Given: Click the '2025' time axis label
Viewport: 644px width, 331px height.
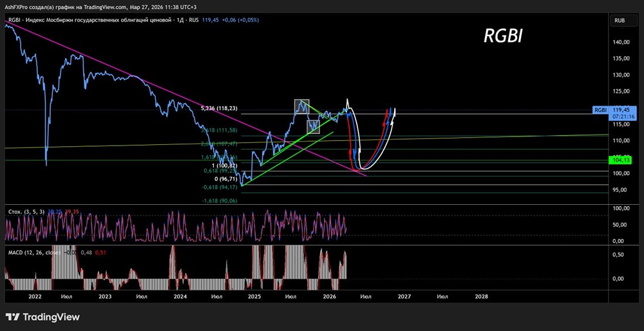Looking at the screenshot, I should (254, 296).
